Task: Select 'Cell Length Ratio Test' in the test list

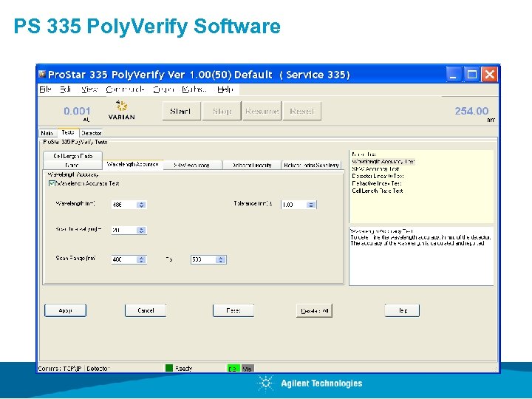Action: 378,191
